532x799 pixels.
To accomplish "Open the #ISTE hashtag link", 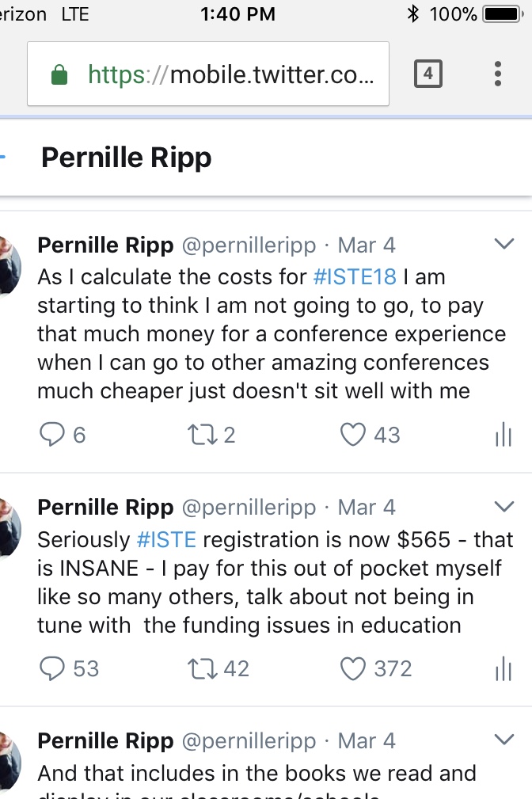I will tap(165, 540).
